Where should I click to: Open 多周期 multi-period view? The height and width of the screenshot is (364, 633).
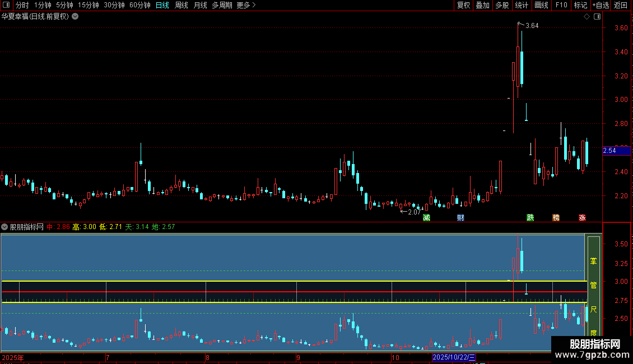pos(222,5)
